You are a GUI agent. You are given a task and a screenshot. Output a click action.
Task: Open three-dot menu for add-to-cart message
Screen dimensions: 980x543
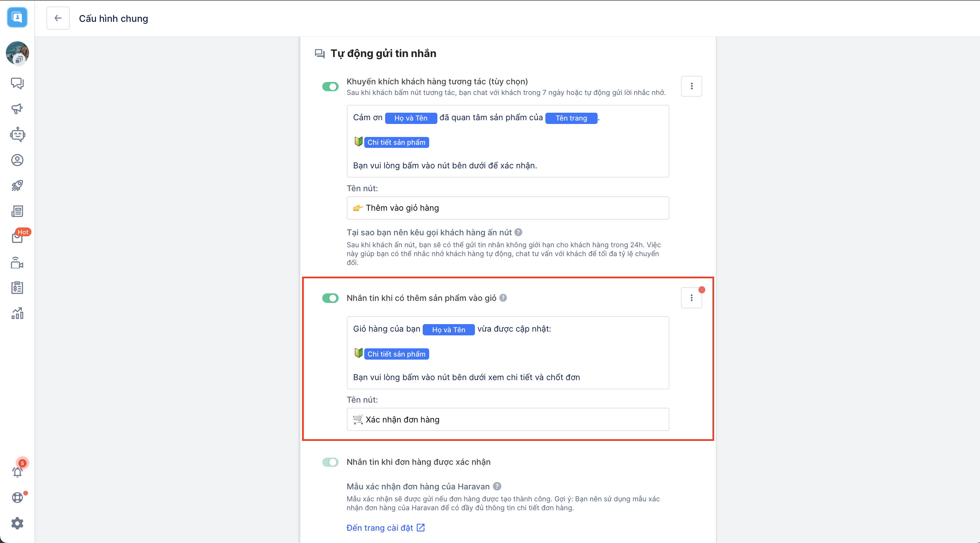[x=691, y=298]
